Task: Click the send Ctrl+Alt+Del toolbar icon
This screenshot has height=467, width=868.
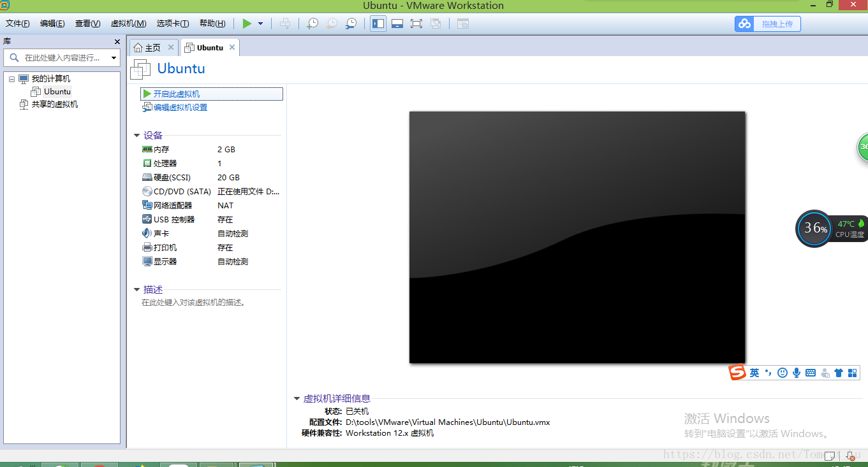Action: pos(286,24)
